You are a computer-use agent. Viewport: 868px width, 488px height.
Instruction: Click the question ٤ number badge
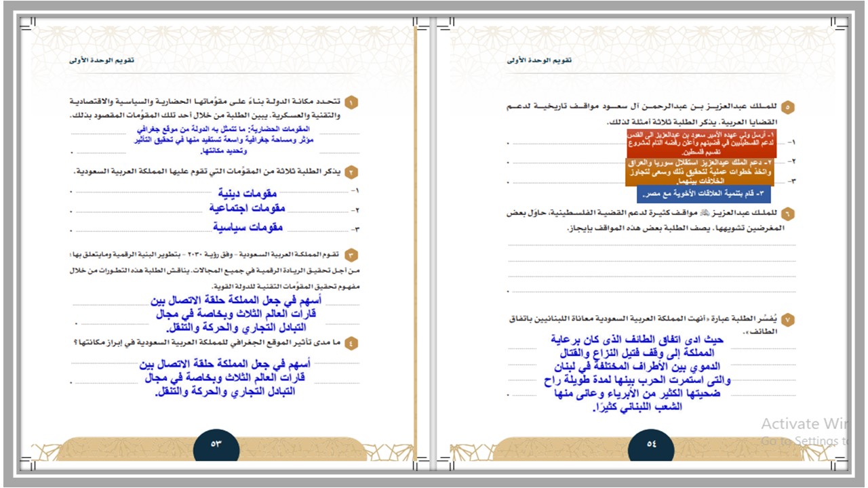(x=351, y=343)
